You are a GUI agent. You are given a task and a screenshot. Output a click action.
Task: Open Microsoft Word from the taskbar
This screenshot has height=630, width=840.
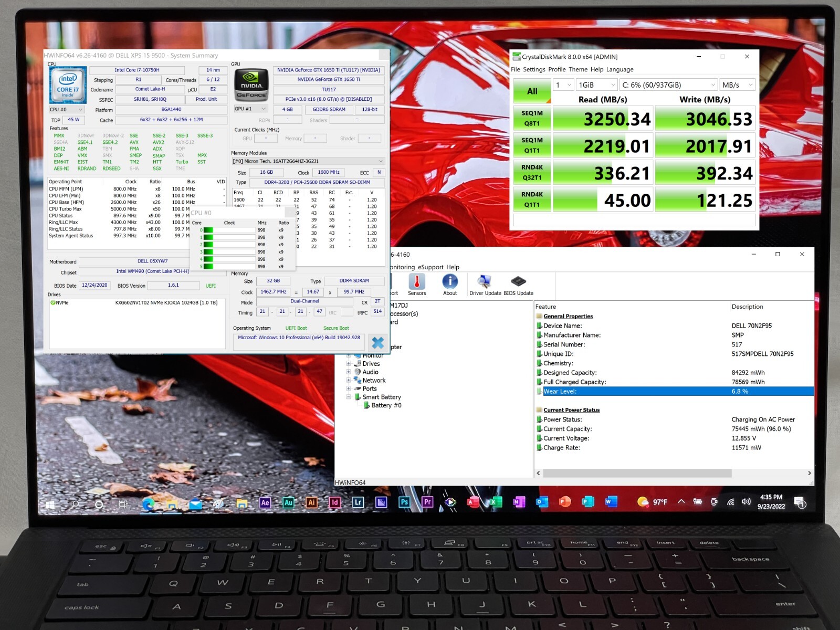pyautogui.click(x=611, y=502)
